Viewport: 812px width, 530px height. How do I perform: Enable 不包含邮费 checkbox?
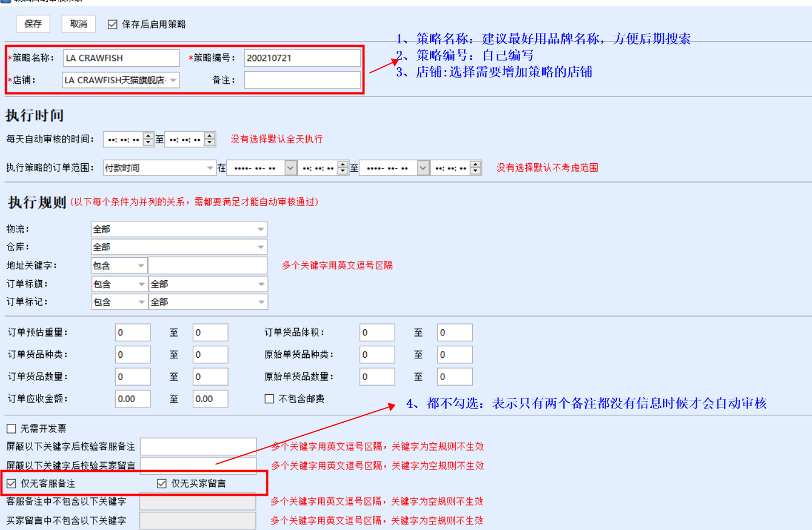pyautogui.click(x=270, y=399)
